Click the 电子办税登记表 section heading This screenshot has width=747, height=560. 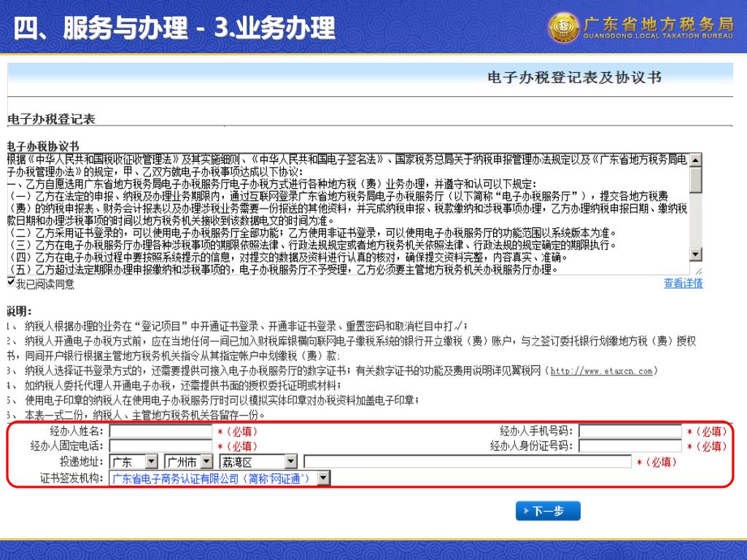pos(52,119)
